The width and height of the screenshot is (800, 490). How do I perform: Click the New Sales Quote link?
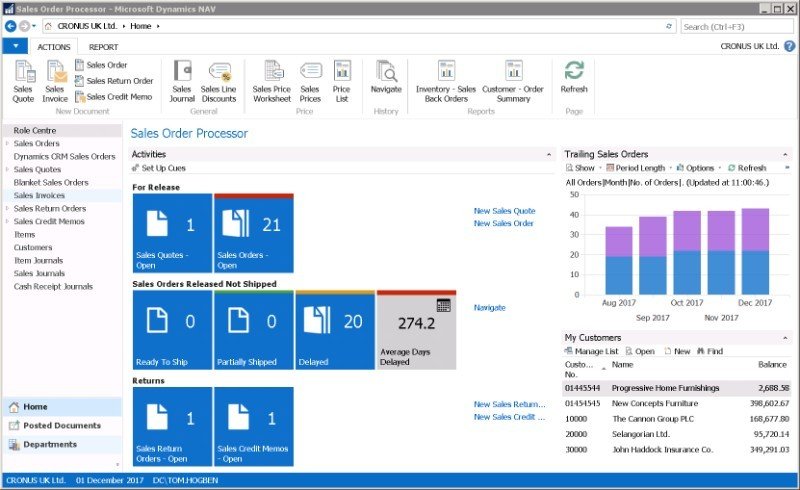tap(505, 211)
